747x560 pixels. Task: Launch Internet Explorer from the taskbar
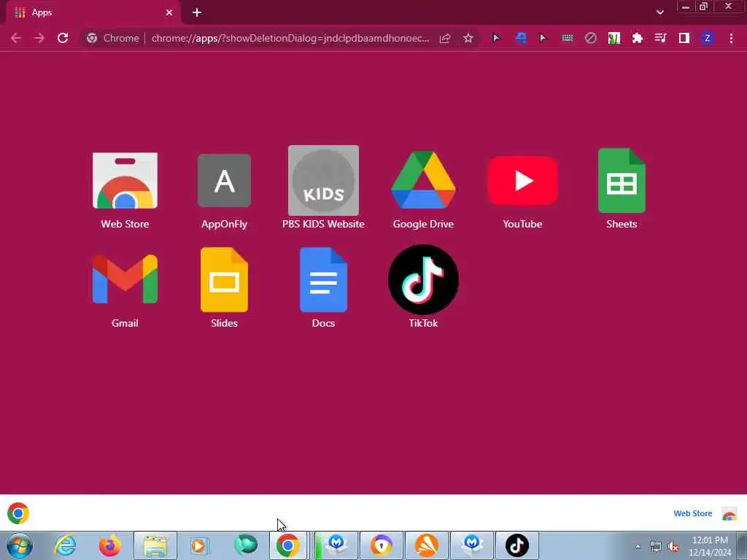tap(65, 545)
